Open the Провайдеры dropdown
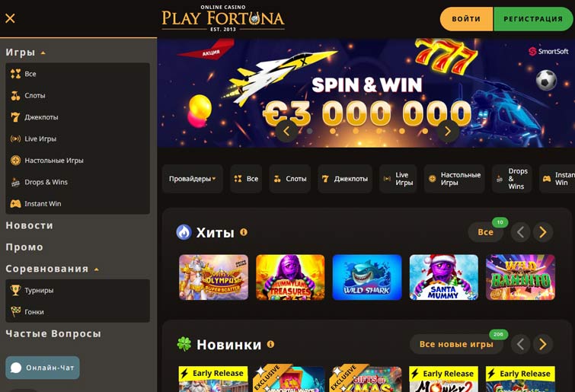 (192, 179)
